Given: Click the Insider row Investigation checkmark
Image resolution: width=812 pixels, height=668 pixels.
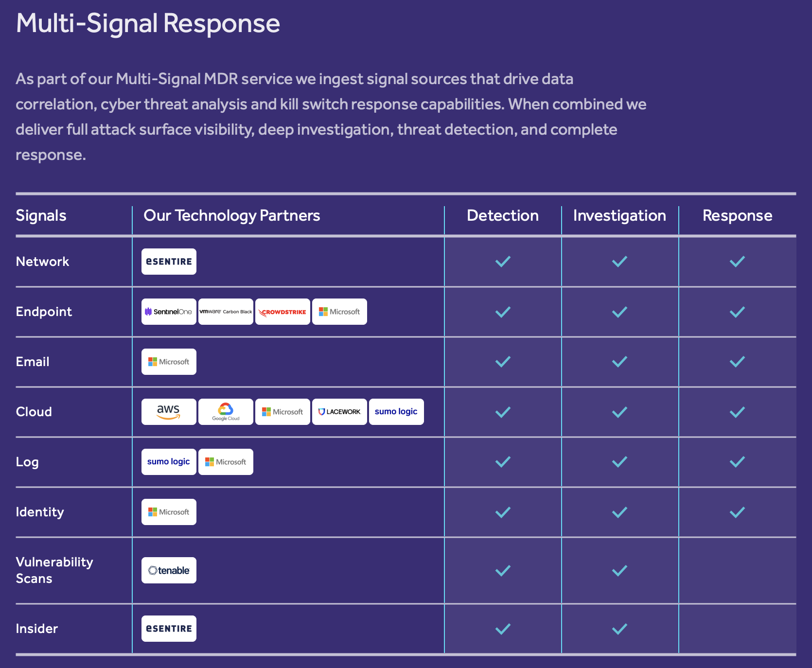Looking at the screenshot, I should click(619, 629).
